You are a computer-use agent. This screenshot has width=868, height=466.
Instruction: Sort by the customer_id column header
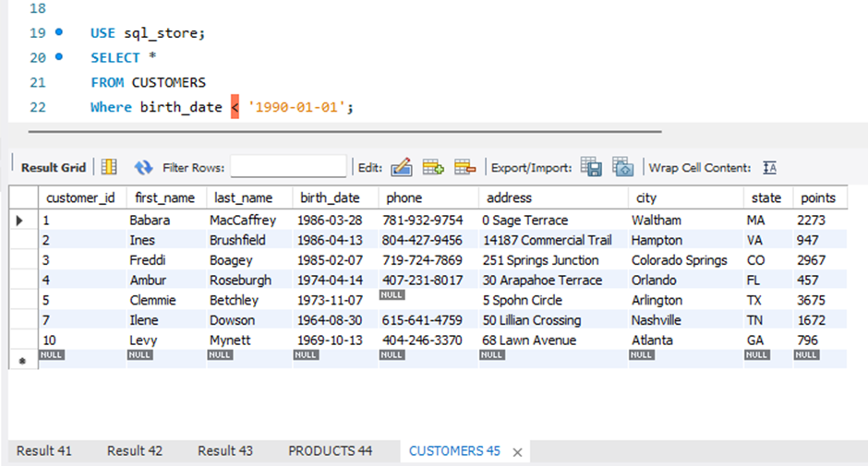tap(81, 197)
